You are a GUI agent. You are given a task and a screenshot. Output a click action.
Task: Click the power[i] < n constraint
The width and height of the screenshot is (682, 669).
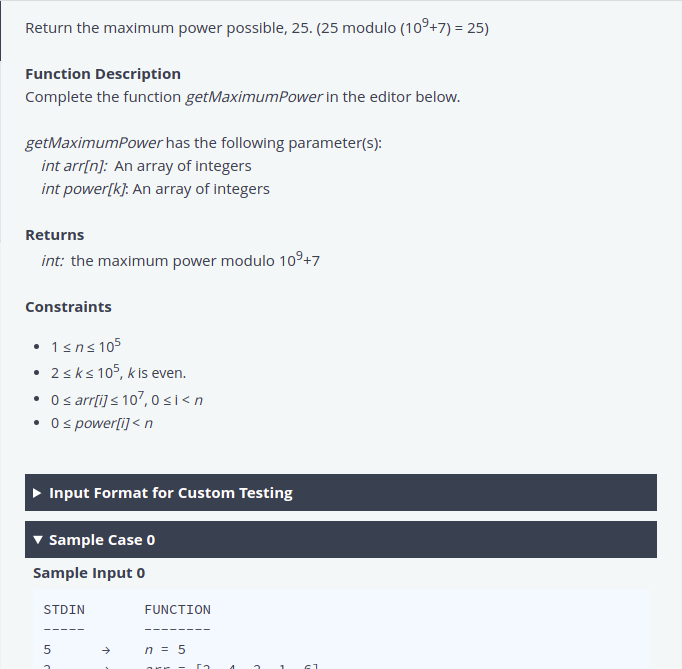click(102, 423)
